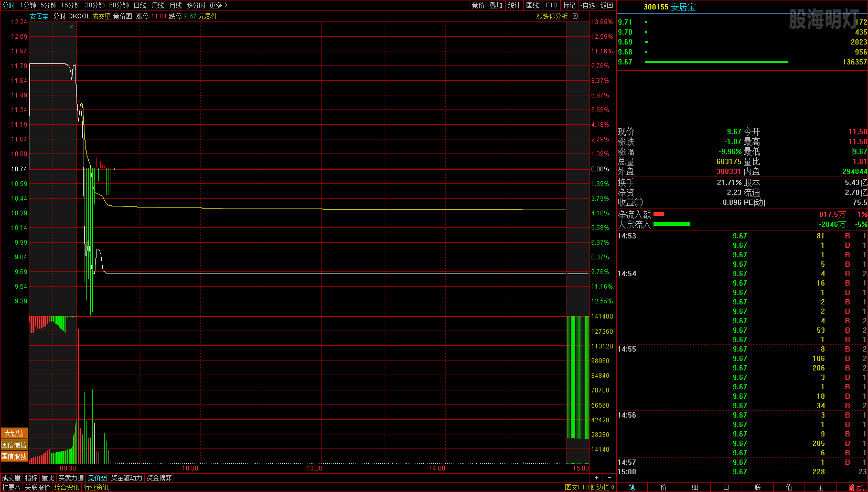Image resolution: width=868 pixels, height=492 pixels.
Task: Click the 国信微信 side button
Action: (x=14, y=445)
